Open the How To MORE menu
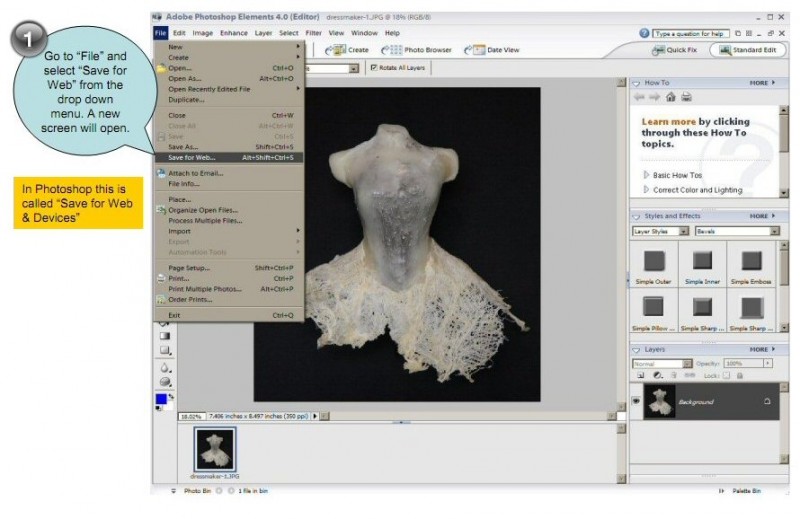Image resolution: width=800 pixels, height=519 pixels. (x=762, y=83)
